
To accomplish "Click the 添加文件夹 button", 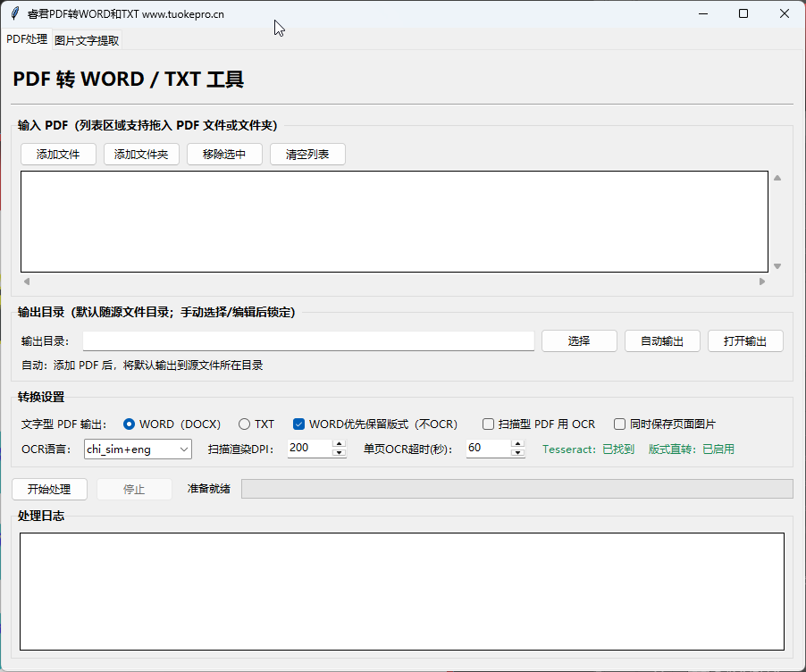I will click(141, 155).
